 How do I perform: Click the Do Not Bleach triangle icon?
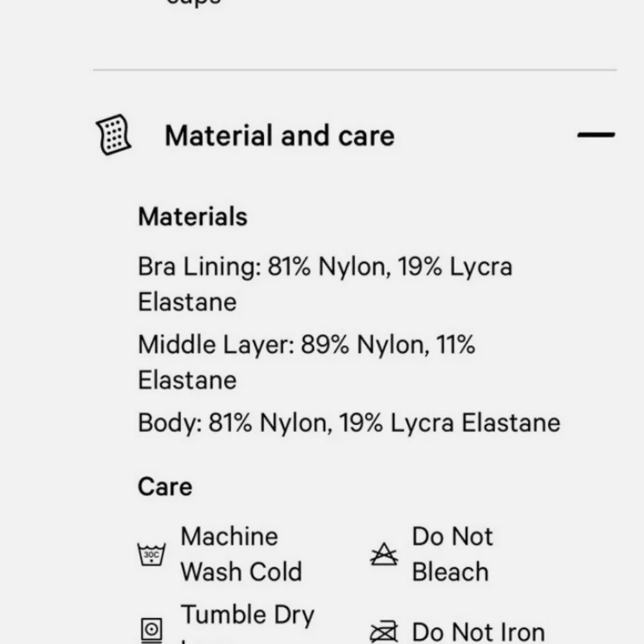click(384, 554)
